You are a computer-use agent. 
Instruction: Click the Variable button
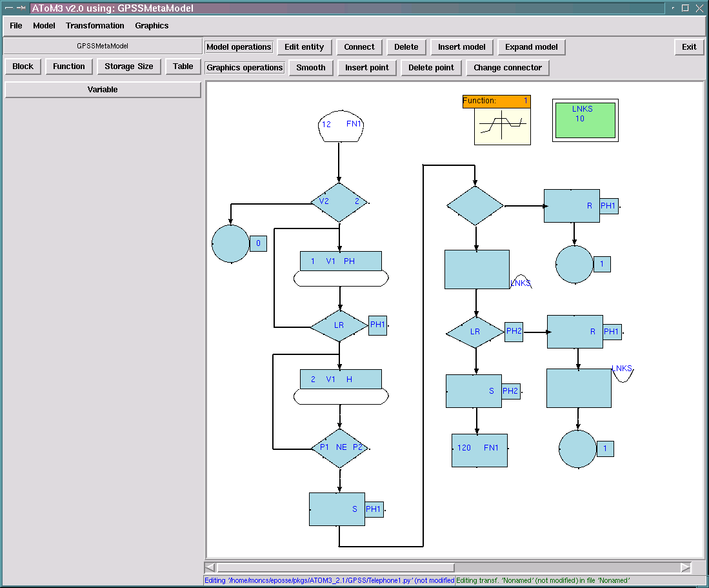pos(103,90)
